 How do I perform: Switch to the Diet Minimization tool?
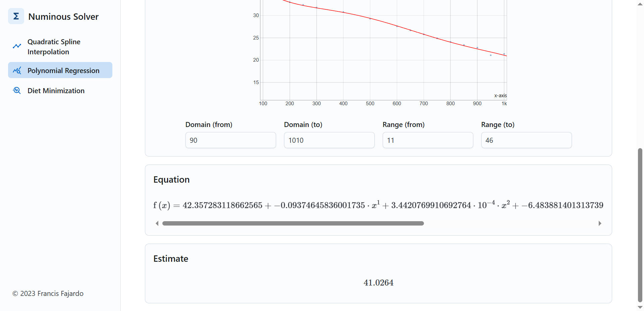pos(56,90)
